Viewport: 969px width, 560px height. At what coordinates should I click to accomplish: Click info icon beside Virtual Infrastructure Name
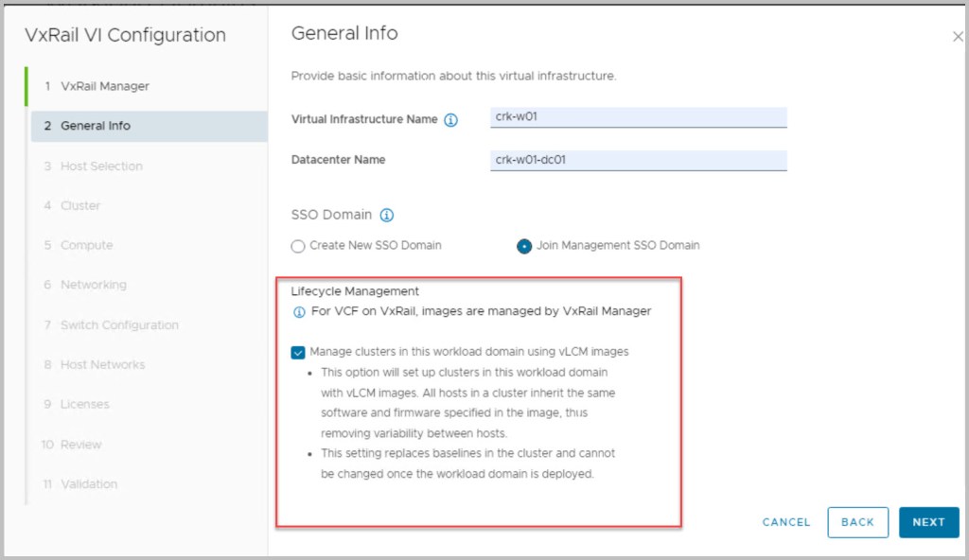point(451,120)
